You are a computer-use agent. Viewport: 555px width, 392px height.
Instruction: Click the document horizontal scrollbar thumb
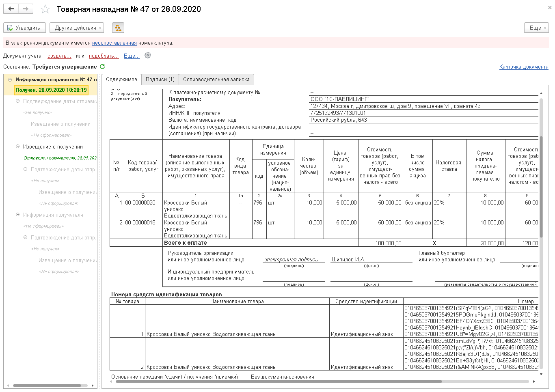tap(279, 381)
